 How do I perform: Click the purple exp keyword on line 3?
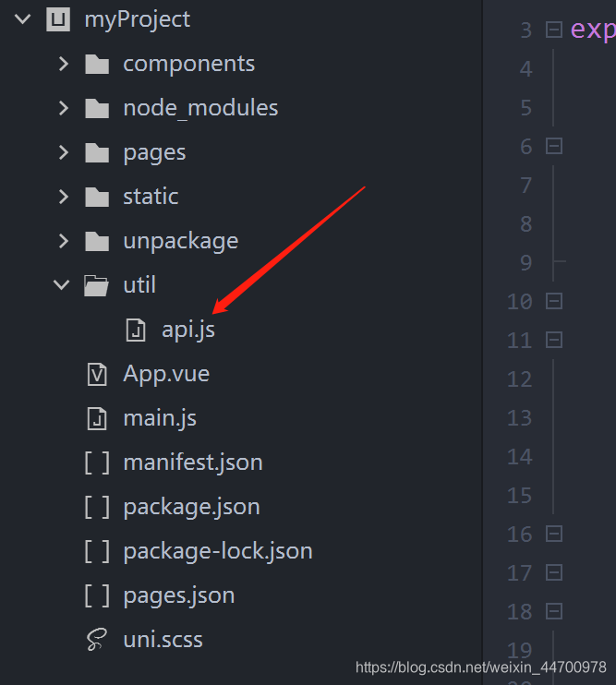593,30
